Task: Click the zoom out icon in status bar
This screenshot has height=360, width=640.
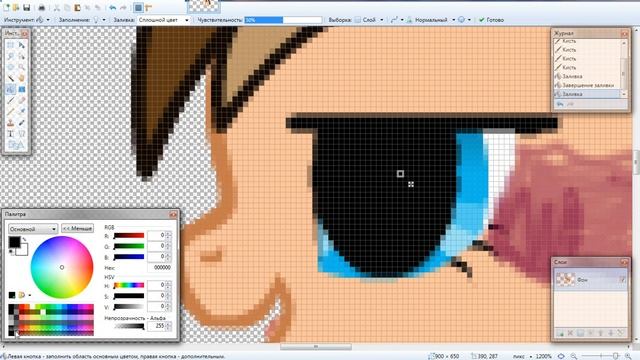Action: (x=573, y=356)
